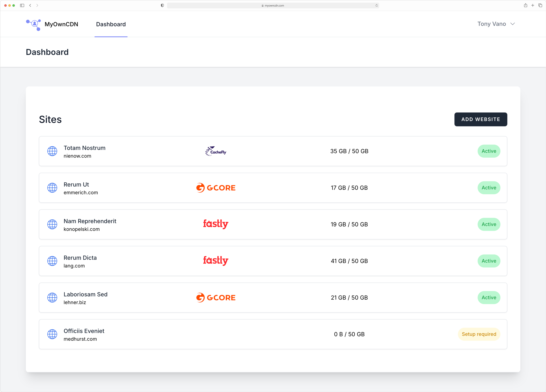Click the Active badge for nienow.com

click(x=489, y=151)
